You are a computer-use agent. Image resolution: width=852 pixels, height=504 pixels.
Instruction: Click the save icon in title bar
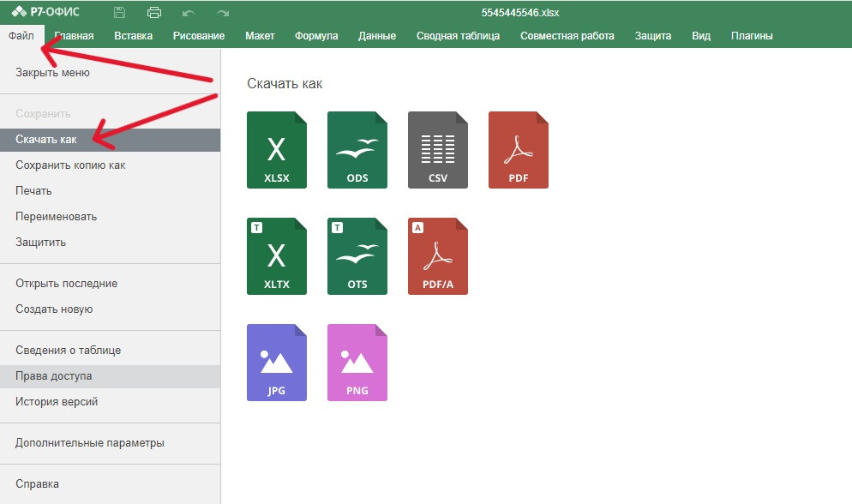(119, 13)
